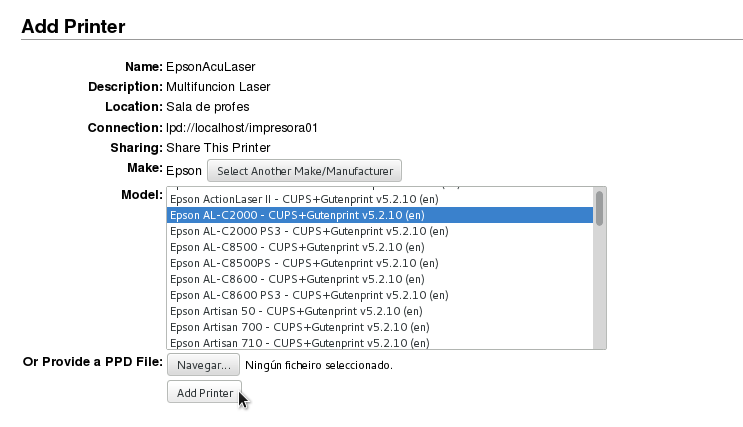Select Epson AL-C8600 model entry
Screen dimensions: 743x427
click(x=380, y=279)
